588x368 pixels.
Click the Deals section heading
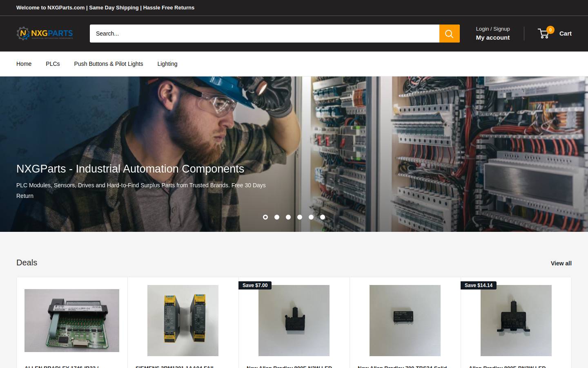(x=27, y=263)
